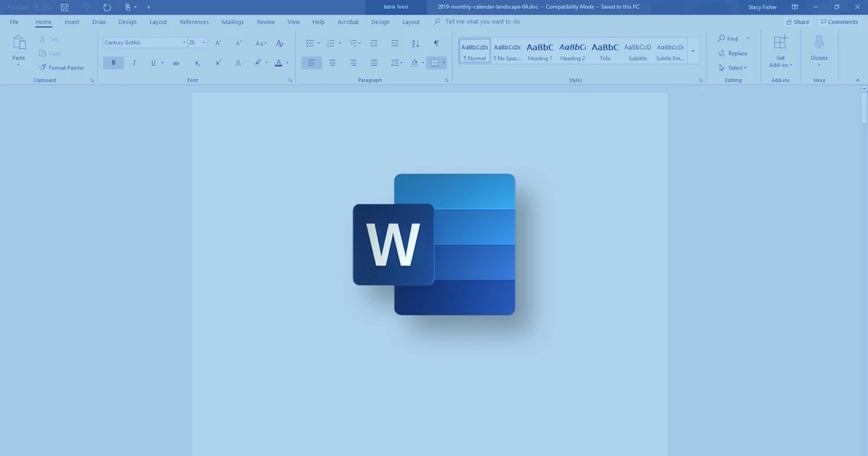This screenshot has width=868, height=456.
Task: Click the Undo arrow in quick access toolbar
Action: (x=86, y=7)
